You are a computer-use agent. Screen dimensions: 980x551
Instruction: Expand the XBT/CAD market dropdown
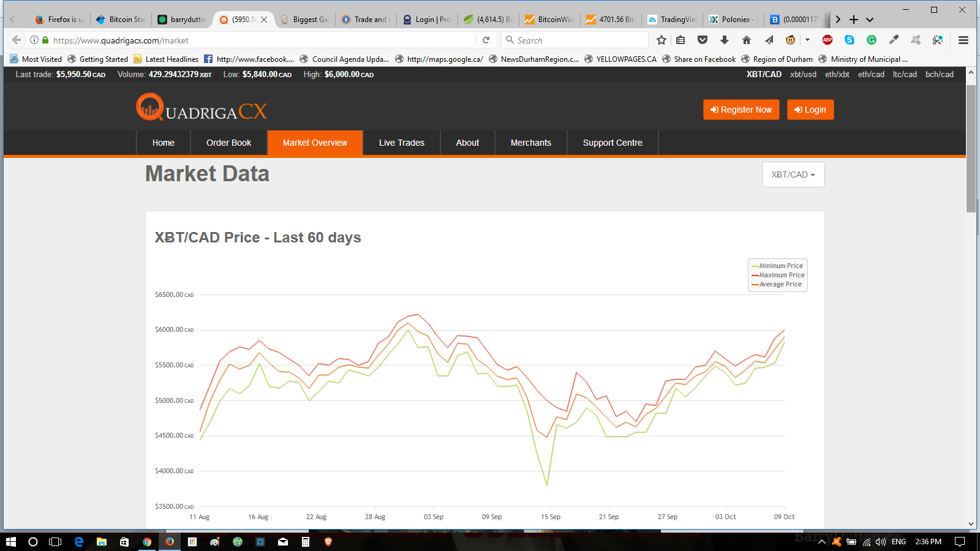[x=793, y=174]
